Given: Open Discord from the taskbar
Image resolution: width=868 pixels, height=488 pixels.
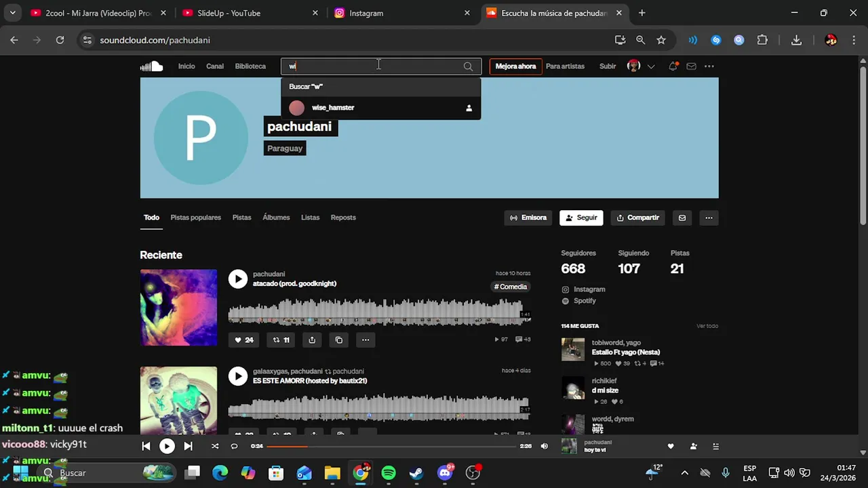Looking at the screenshot, I should click(446, 472).
